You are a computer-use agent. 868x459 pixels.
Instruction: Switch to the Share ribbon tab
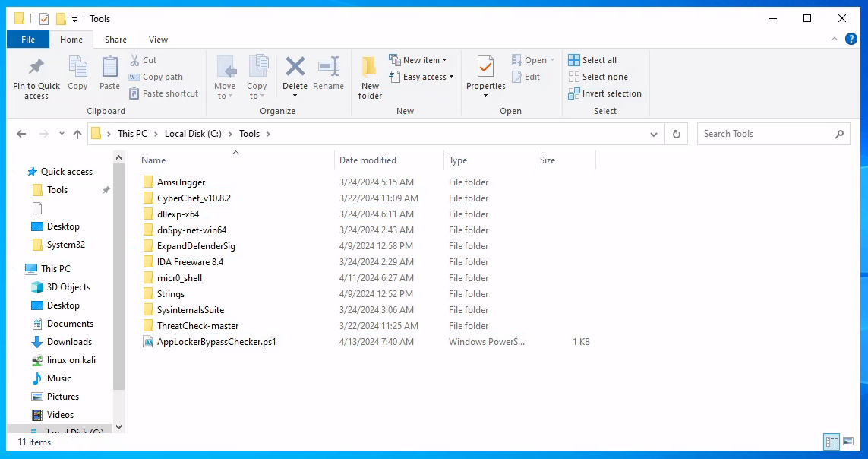[x=115, y=40]
